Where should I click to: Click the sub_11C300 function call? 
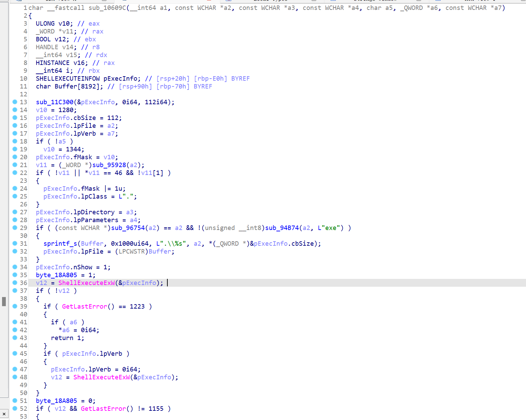pos(55,102)
